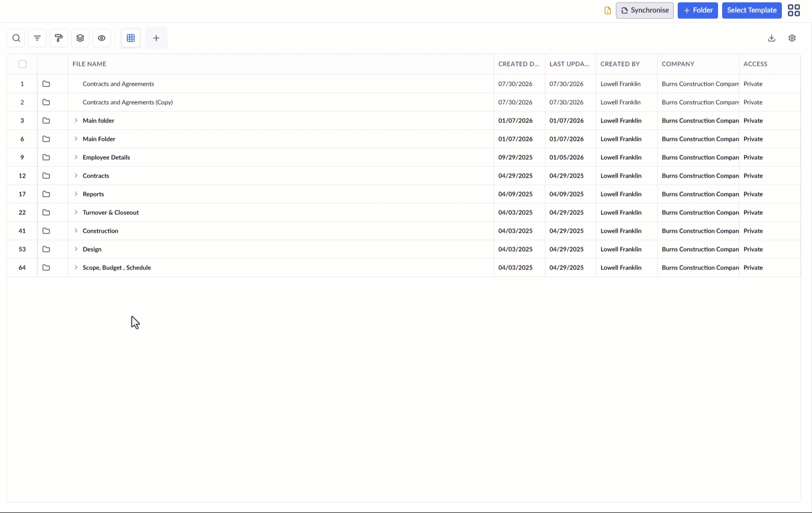
Task: Click row number 64
Action: click(22, 267)
